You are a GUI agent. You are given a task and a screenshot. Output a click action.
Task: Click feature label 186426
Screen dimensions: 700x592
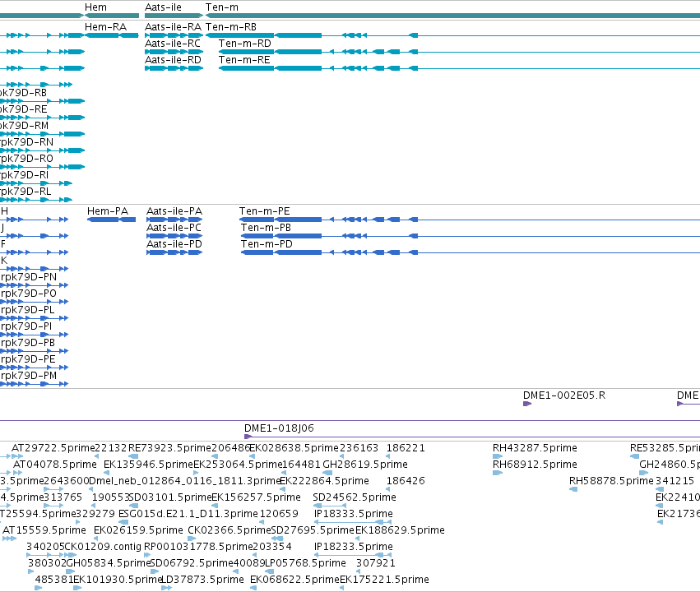click(406, 481)
